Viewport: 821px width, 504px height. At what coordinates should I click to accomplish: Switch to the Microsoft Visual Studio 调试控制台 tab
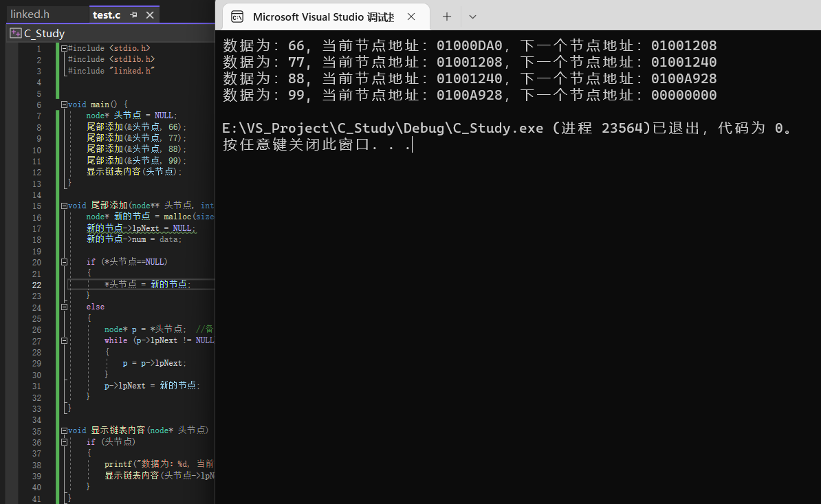click(323, 17)
